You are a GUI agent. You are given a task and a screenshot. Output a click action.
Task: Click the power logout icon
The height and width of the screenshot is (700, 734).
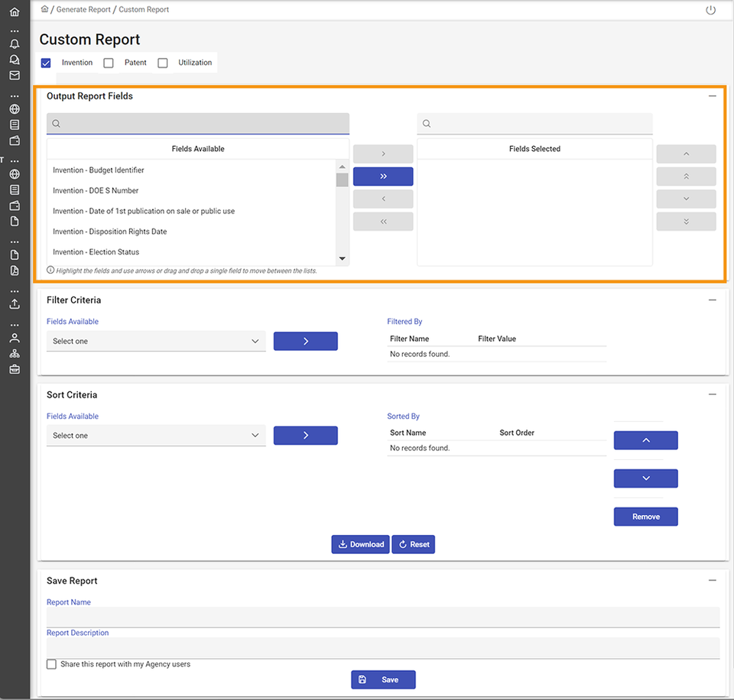point(710,10)
